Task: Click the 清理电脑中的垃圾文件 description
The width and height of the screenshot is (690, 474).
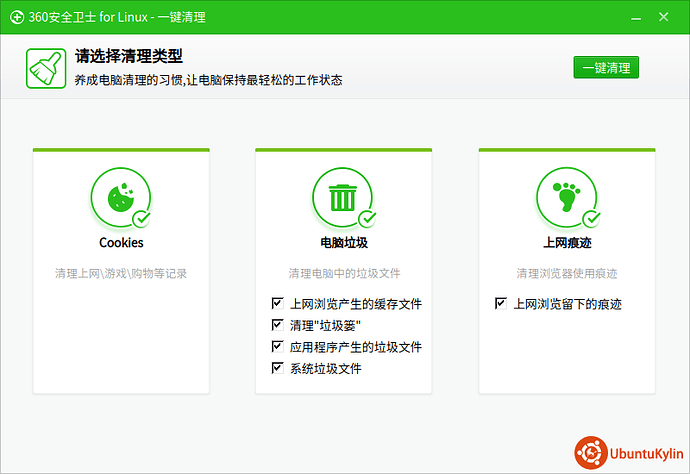Action: [x=344, y=273]
